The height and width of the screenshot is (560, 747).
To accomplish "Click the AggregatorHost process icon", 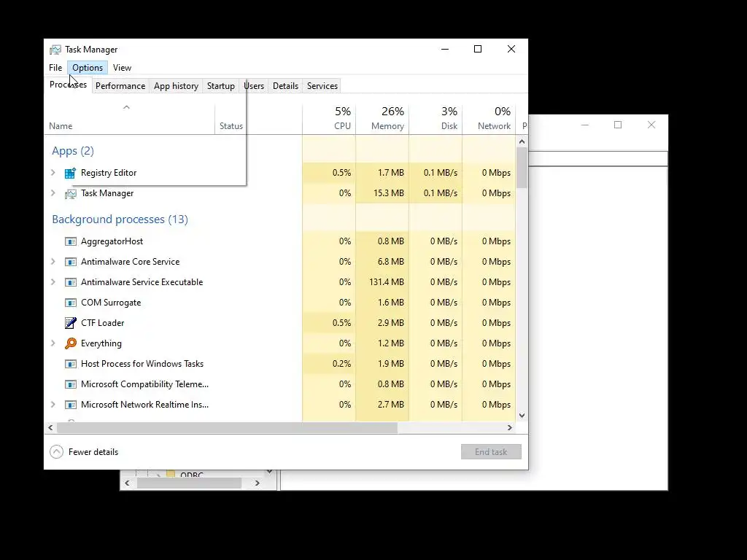I will pos(71,241).
